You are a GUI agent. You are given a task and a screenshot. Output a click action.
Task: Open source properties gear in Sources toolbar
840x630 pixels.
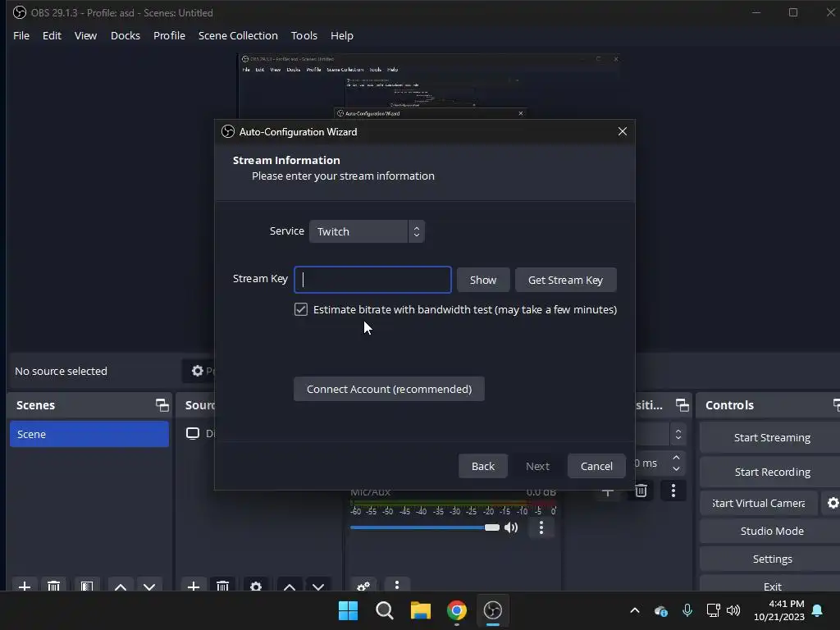coord(256,586)
